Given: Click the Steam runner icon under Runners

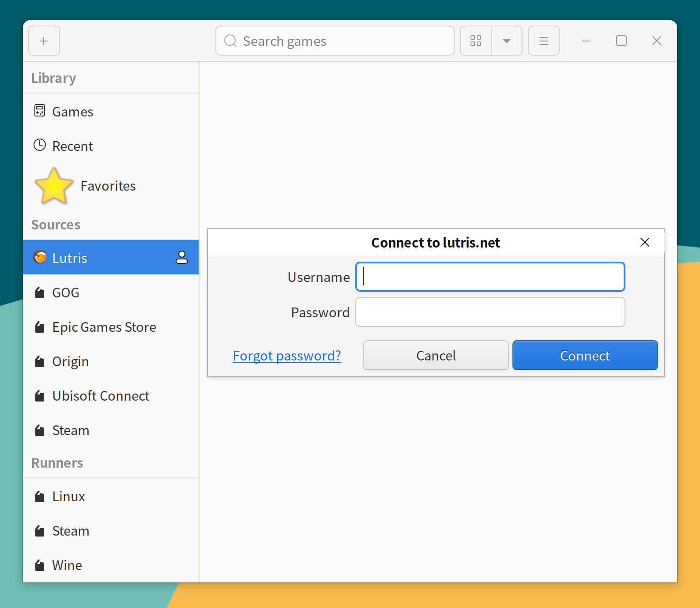Looking at the screenshot, I should tap(40, 531).
